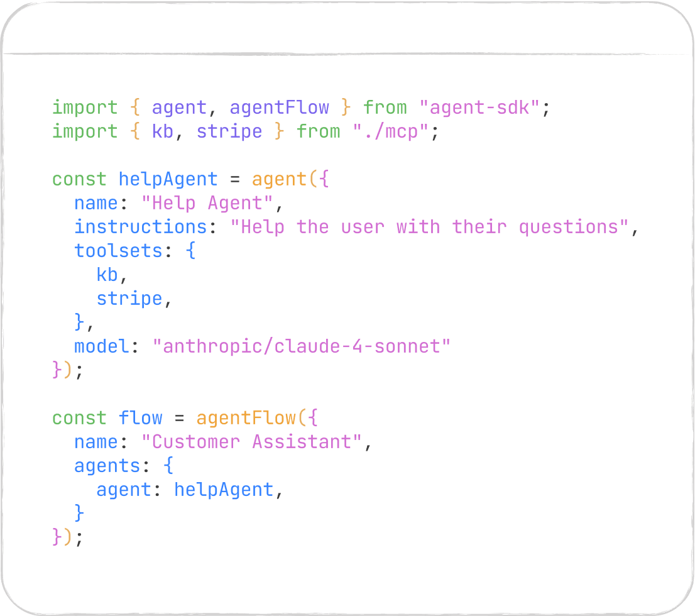Click the "agent-sdk" import string
The width and height of the screenshot is (695, 616).
(479, 107)
